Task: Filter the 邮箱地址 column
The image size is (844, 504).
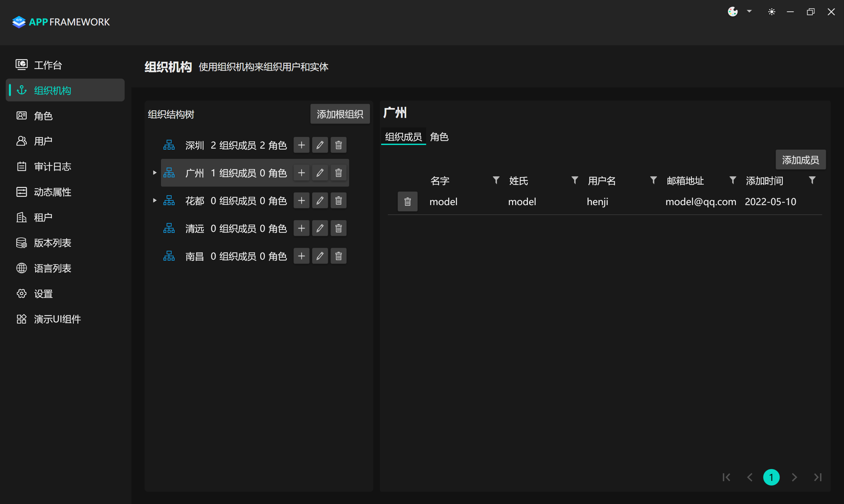Action: pos(733,180)
